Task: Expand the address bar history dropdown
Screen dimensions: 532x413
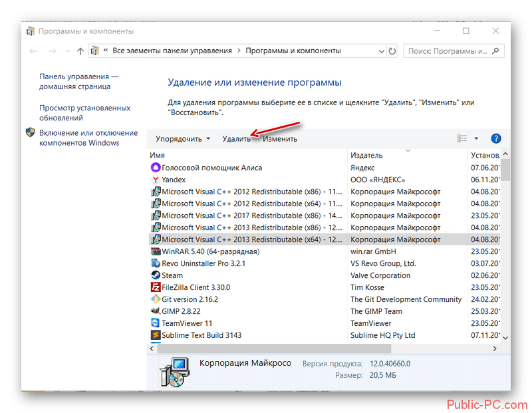Action: (x=381, y=51)
